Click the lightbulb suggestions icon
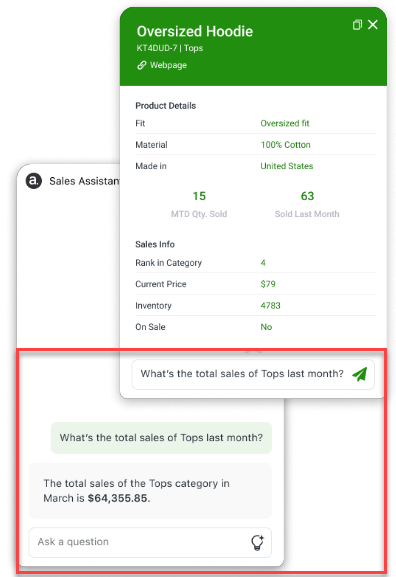Viewport: 396px width, 577px height. click(257, 542)
